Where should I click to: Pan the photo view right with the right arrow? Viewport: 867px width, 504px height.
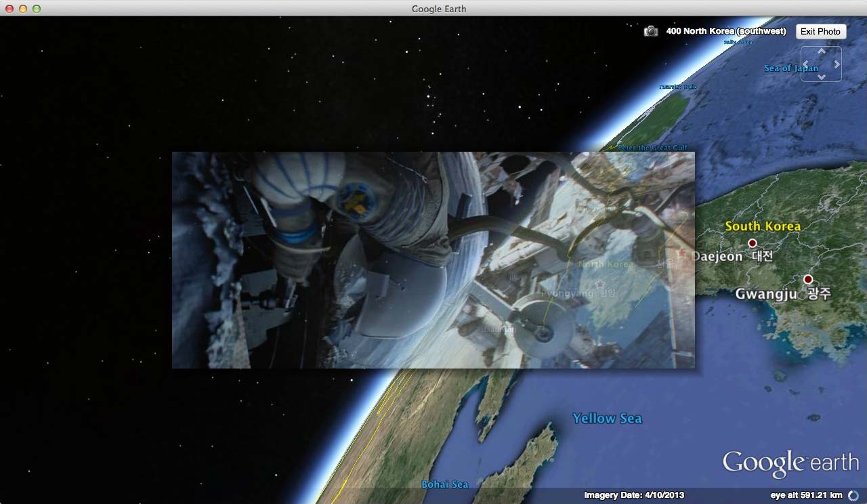pyautogui.click(x=837, y=64)
